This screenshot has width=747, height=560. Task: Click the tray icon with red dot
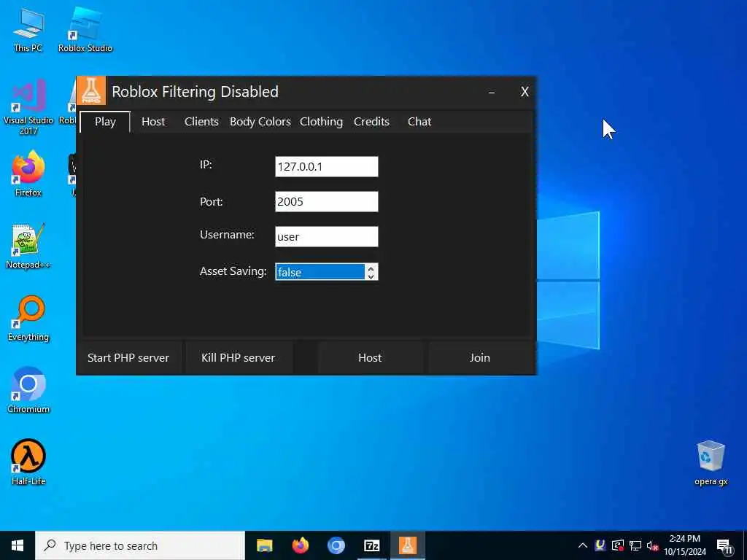coord(618,545)
